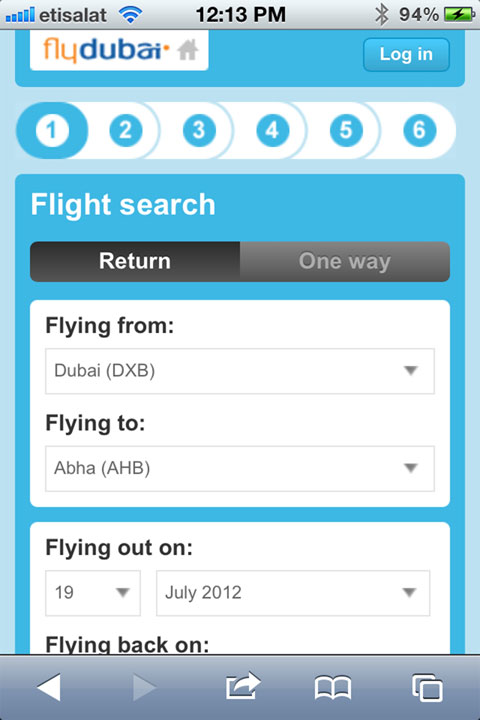This screenshot has height=720, width=480.
Task: Tap the Bluetooth status icon
Action: (x=381, y=14)
